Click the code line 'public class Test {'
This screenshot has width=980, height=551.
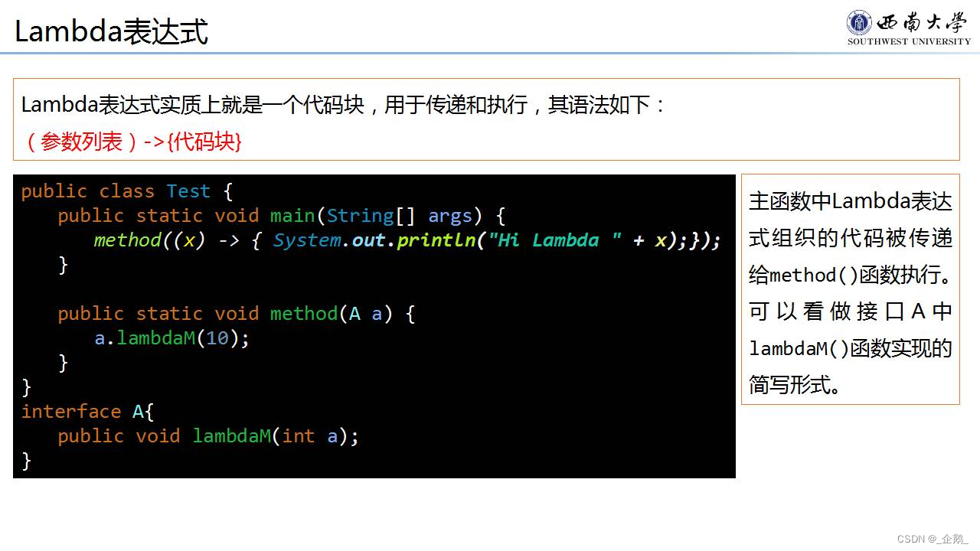click(x=127, y=191)
